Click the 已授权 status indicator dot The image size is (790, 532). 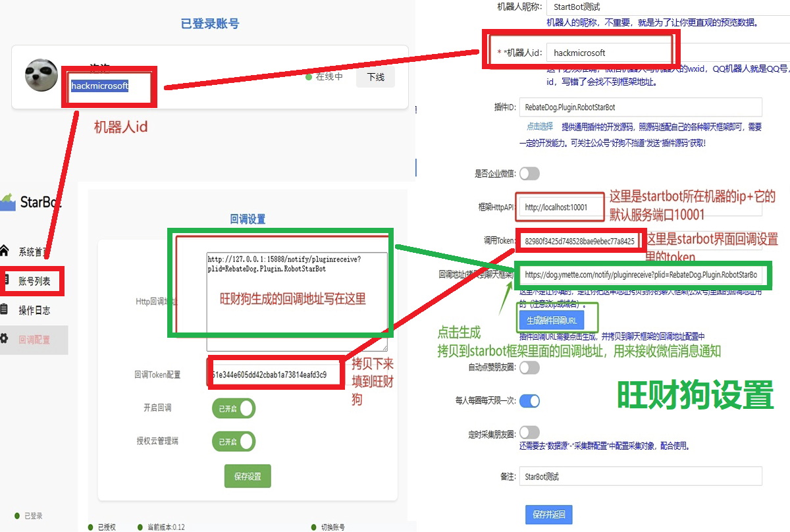[90, 527]
